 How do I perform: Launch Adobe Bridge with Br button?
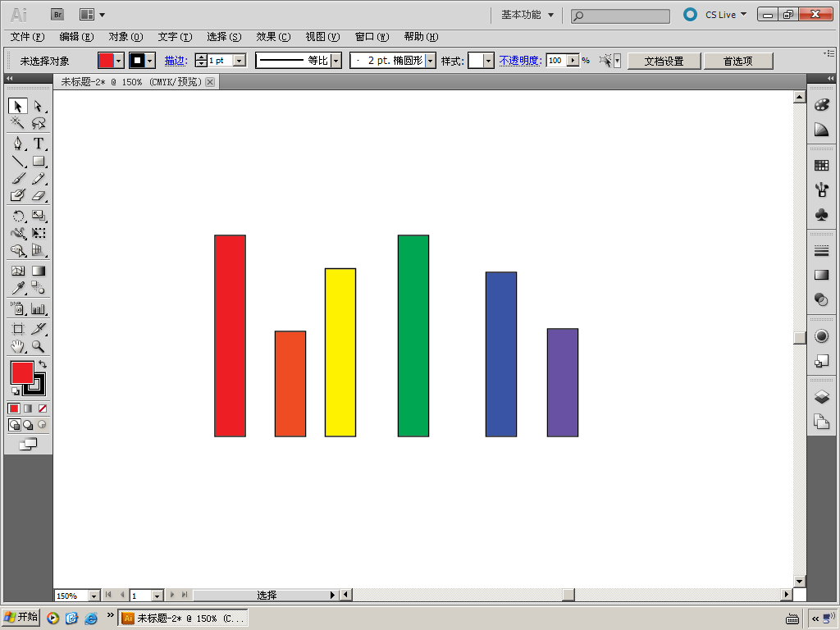pos(57,15)
